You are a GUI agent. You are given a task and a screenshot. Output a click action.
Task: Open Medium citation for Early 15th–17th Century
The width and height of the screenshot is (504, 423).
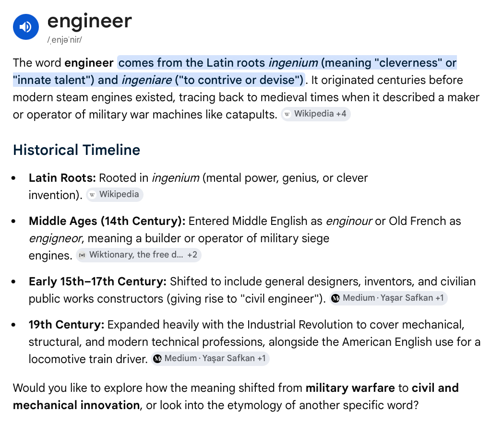pos(388,298)
